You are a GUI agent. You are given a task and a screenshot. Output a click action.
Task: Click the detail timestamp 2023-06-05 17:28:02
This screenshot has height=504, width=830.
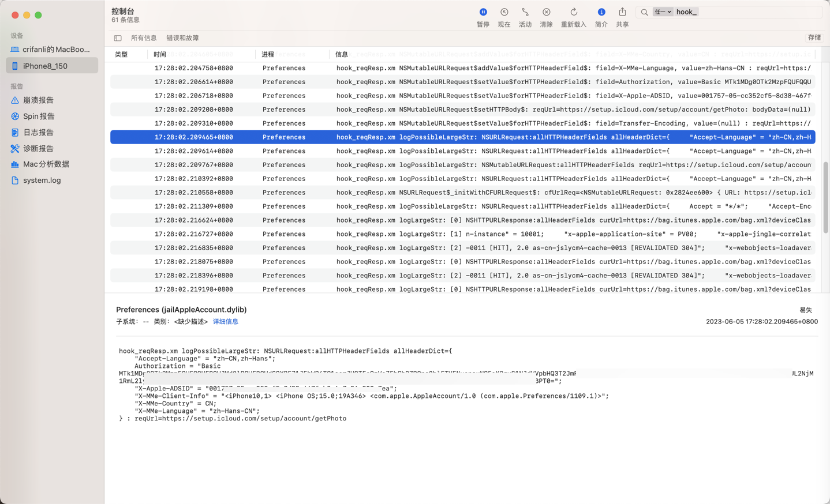pyautogui.click(x=762, y=322)
